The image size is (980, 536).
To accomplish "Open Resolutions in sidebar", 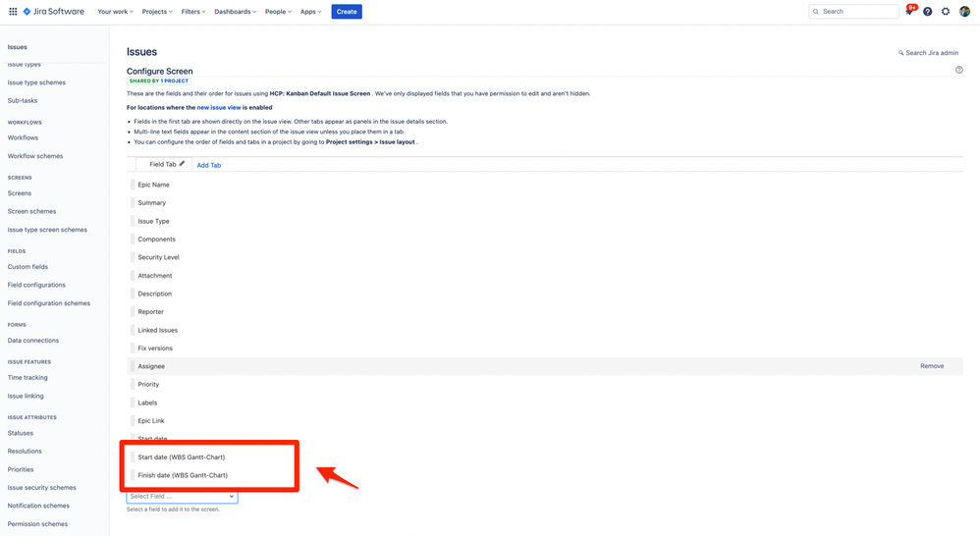I will point(25,451).
